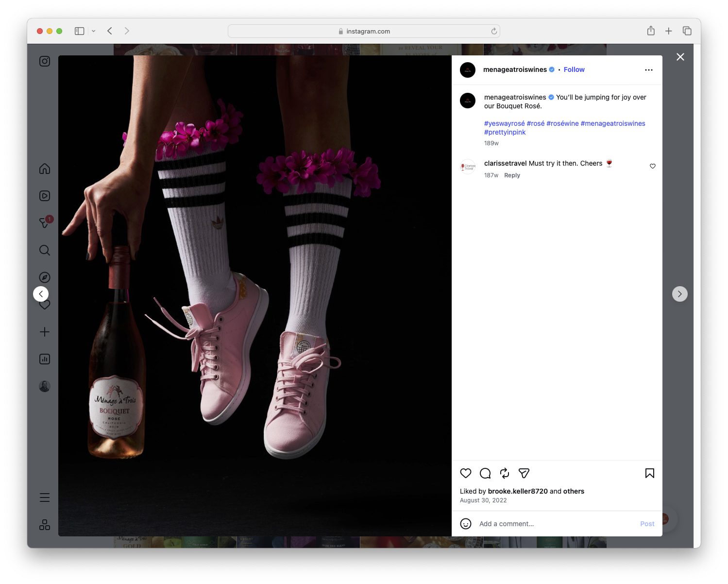Screen dimensions: 728x584
Task: Select the Search tool in the sidebar
Action: (x=44, y=250)
